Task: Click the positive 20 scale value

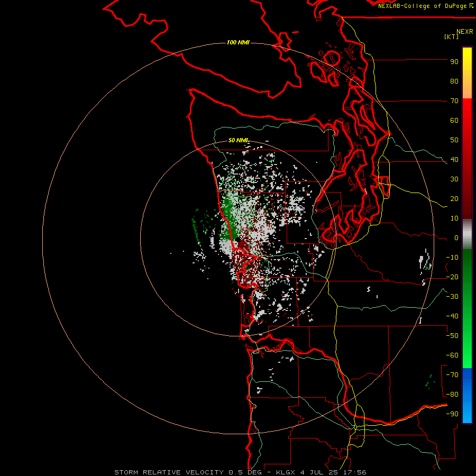Action: coord(454,199)
